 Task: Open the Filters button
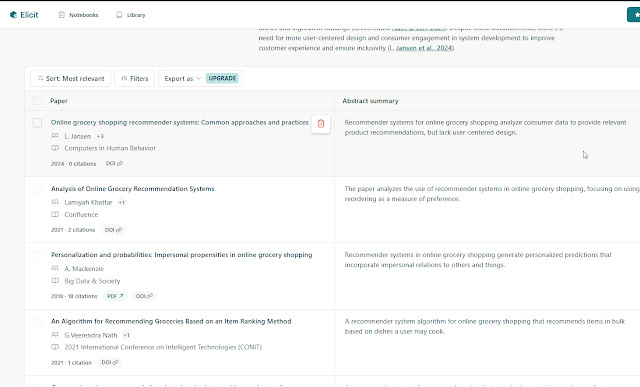pyautogui.click(x=134, y=78)
